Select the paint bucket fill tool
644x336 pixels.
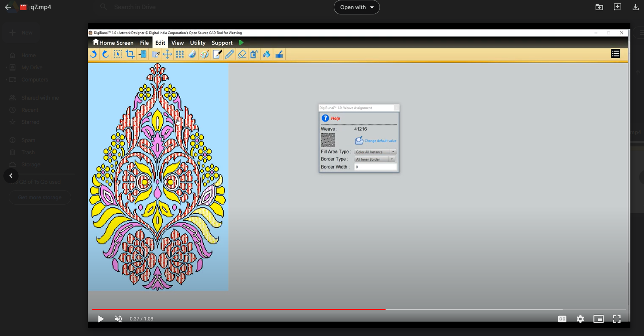(267, 54)
